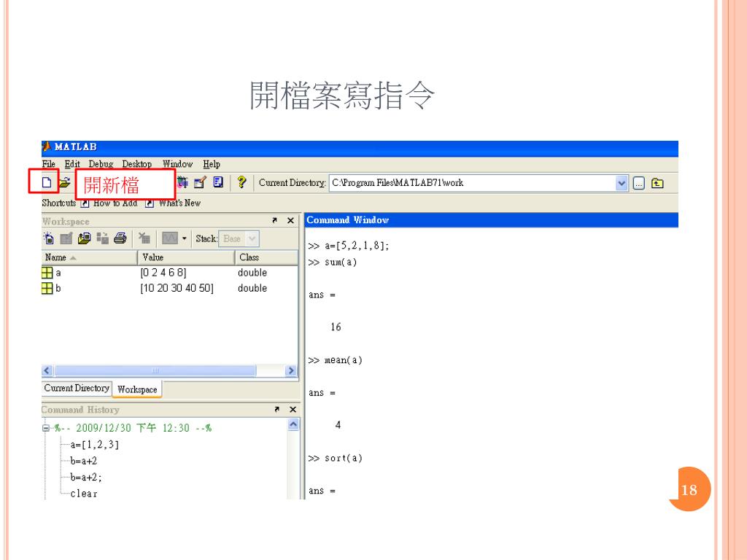The width and height of the screenshot is (747, 560).
Task: Click the What's New shortcut
Action: coord(174,203)
